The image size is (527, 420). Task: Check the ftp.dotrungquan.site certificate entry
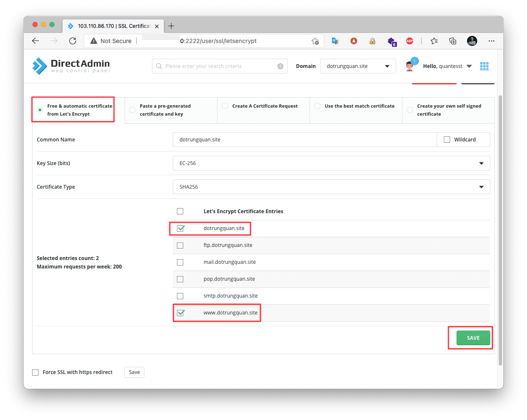(180, 245)
